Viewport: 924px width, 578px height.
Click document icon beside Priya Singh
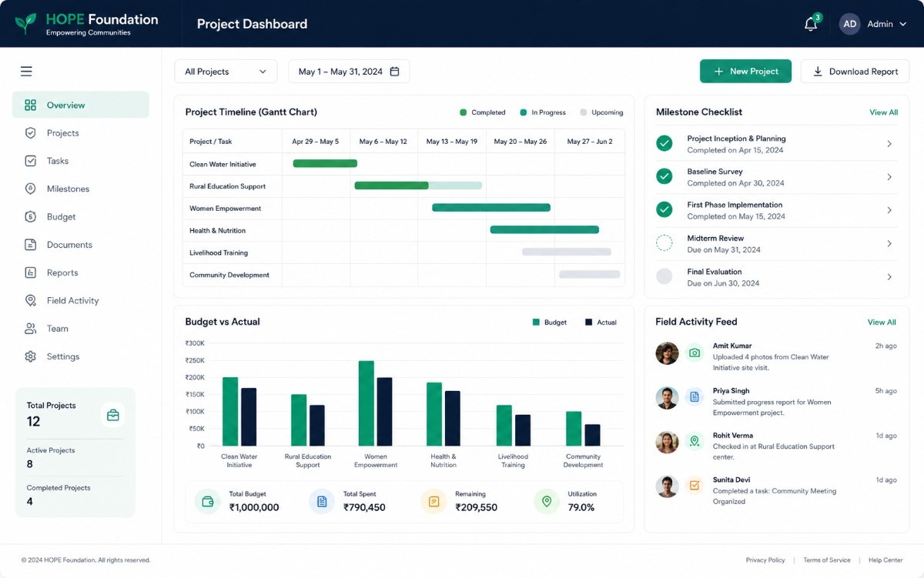coord(695,397)
